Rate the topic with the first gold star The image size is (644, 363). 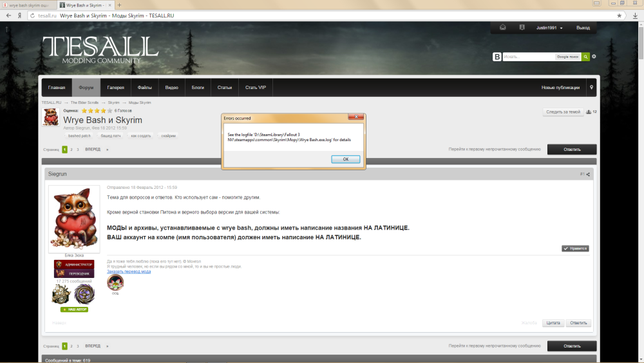[x=84, y=111]
